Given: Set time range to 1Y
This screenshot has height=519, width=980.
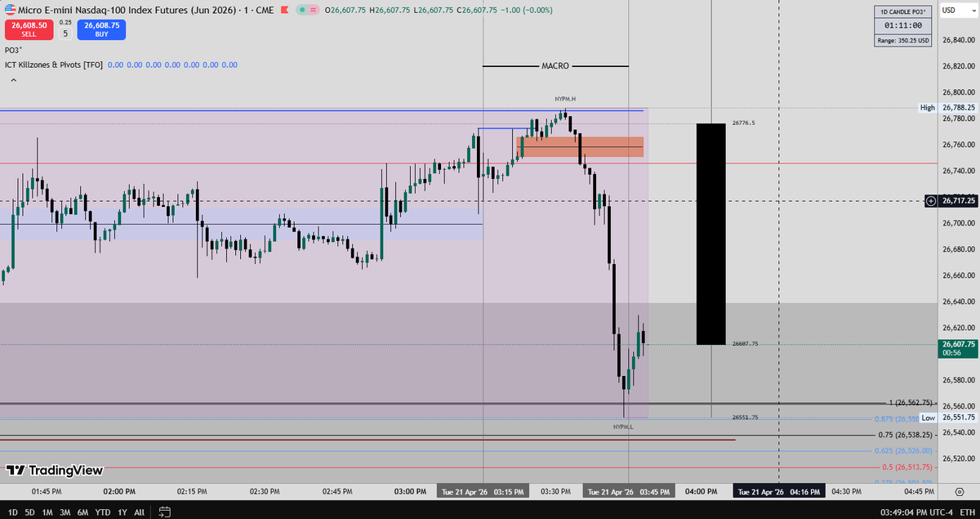Looking at the screenshot, I should tap(122, 512).
